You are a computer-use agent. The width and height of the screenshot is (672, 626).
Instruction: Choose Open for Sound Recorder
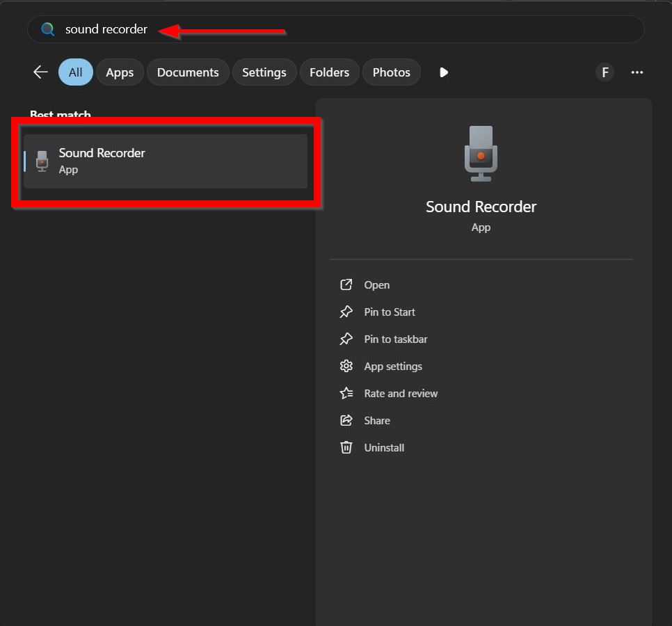[x=377, y=285]
